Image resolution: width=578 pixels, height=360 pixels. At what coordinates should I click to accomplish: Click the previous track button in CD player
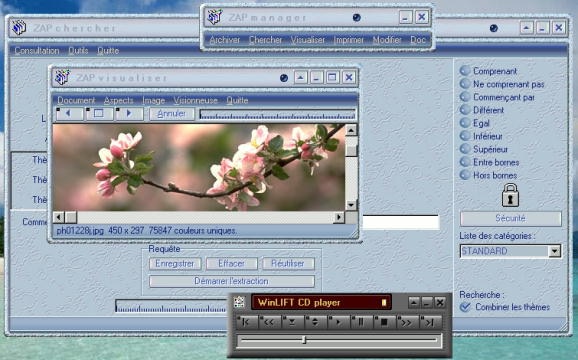point(247,322)
